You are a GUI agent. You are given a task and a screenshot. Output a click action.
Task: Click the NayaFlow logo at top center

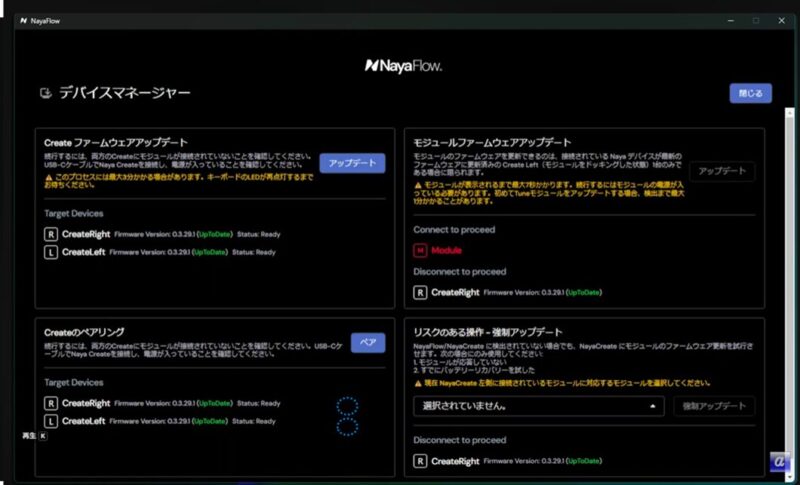tap(403, 66)
